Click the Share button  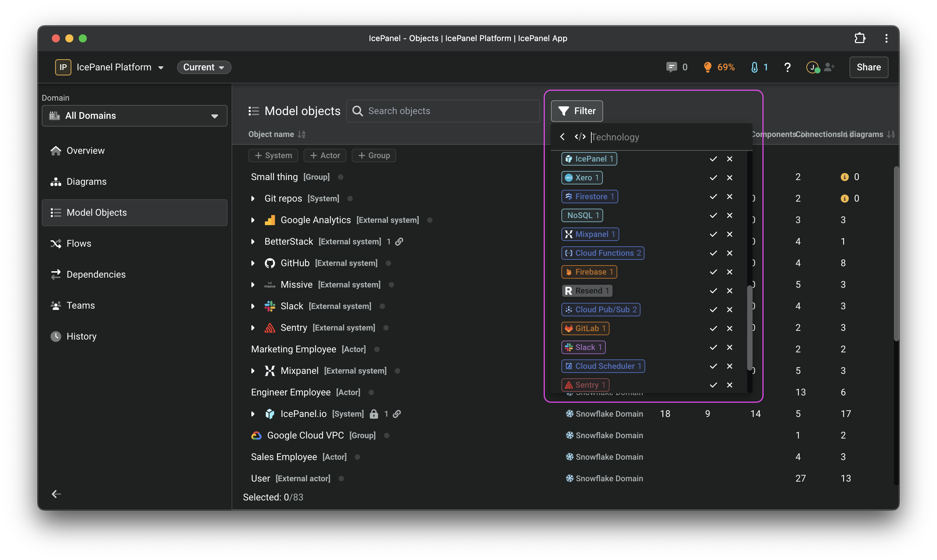[x=868, y=67]
